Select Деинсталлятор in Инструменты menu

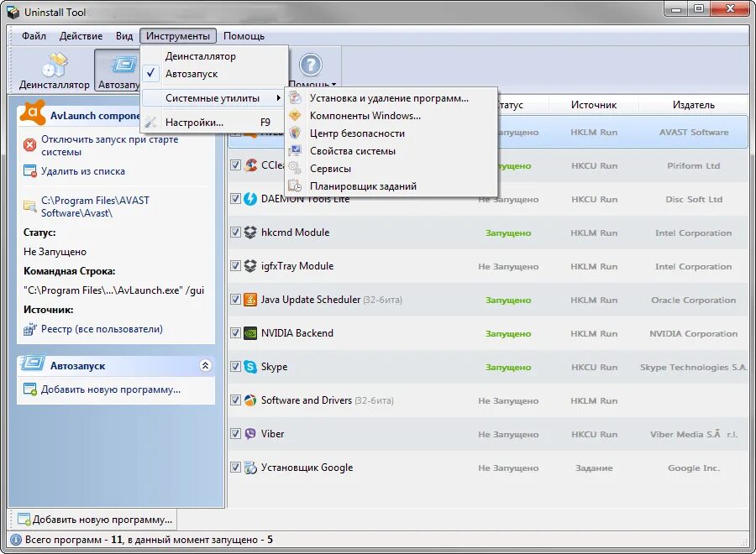tap(214, 56)
